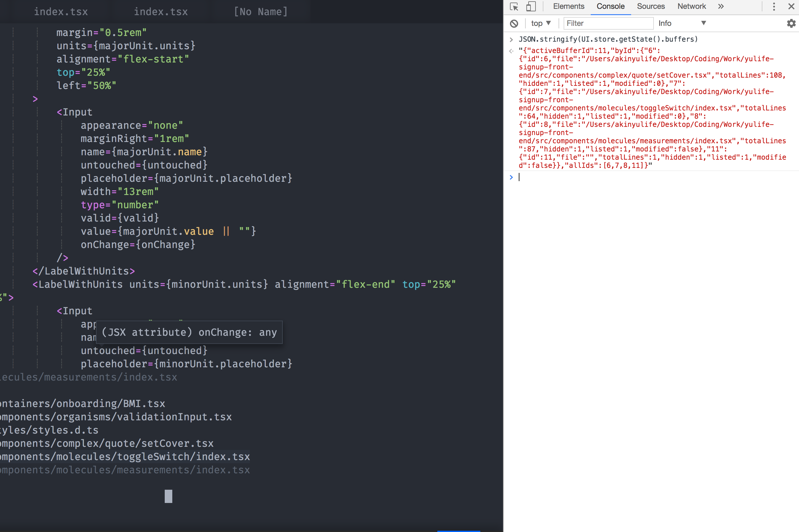Click the inspect element picker icon
Image resolution: width=799 pixels, height=532 pixels.
tap(514, 6)
